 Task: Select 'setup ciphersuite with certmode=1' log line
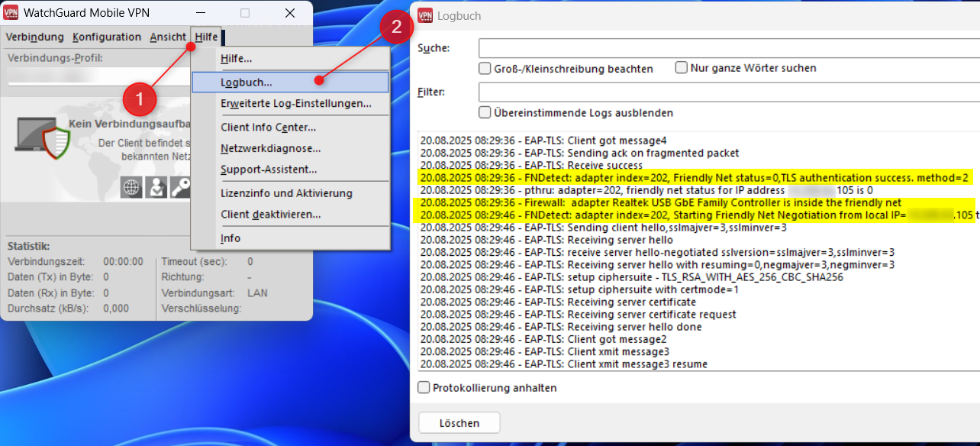[579, 289]
